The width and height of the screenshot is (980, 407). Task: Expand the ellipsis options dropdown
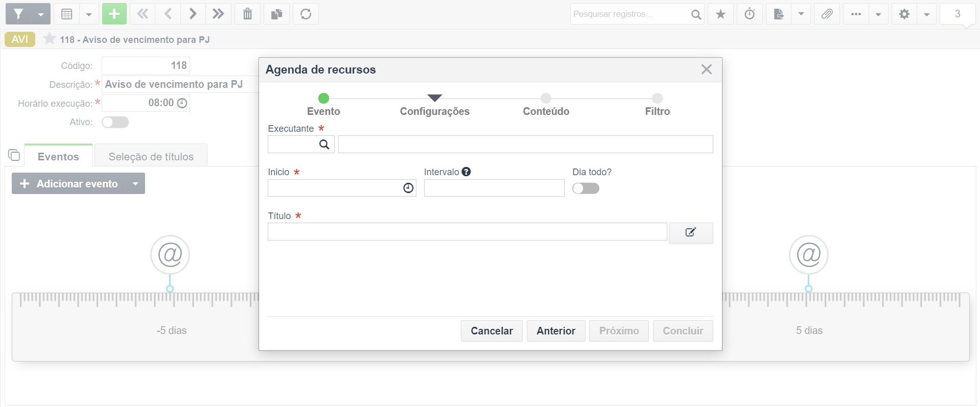tap(878, 14)
